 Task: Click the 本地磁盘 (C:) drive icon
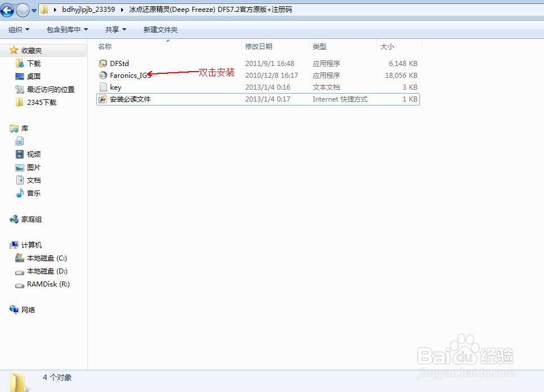20,258
